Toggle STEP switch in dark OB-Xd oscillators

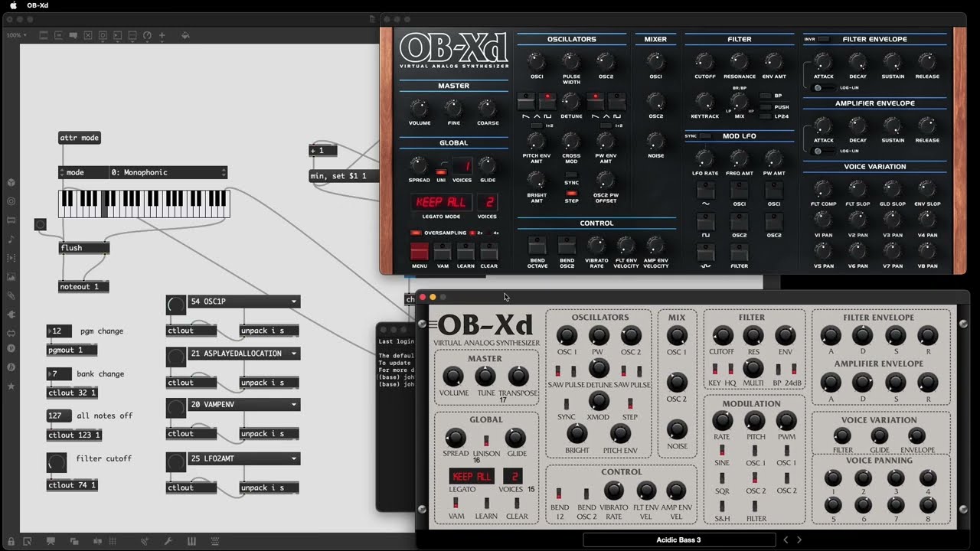click(x=571, y=192)
